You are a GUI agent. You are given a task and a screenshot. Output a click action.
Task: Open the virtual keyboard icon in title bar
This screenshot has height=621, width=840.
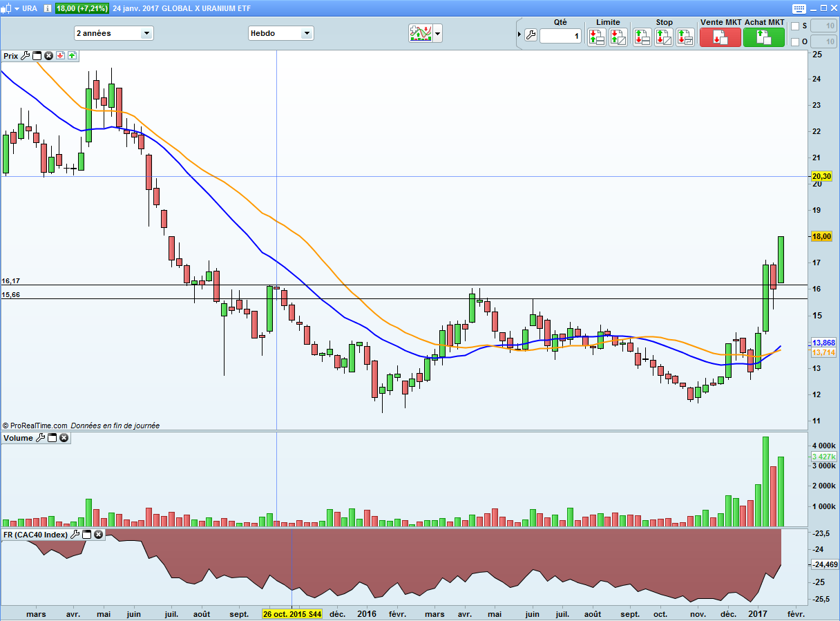[x=799, y=8]
